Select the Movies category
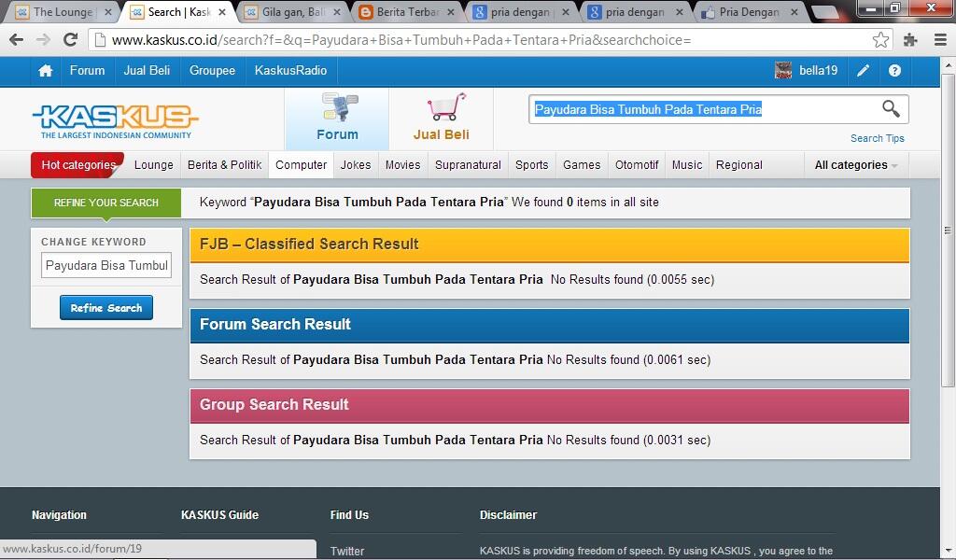The image size is (956, 560). tap(403, 165)
